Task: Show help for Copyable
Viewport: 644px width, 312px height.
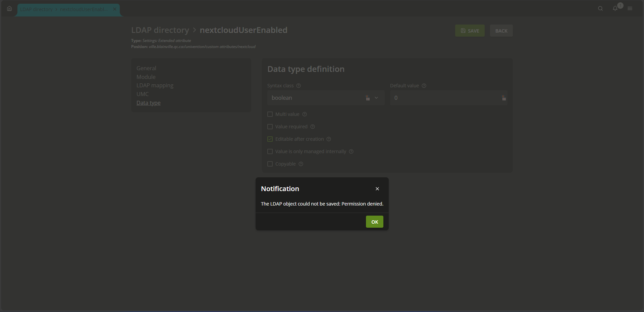Action: click(x=301, y=164)
